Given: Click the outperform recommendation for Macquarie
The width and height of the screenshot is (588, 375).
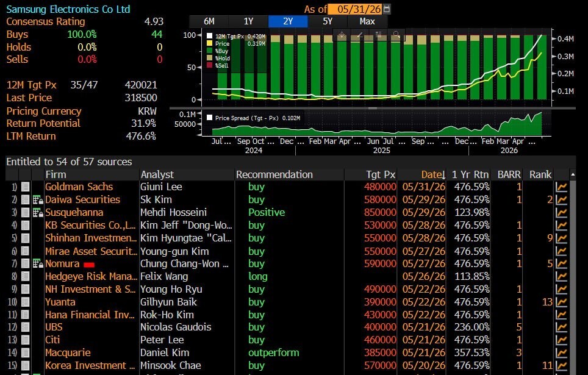Looking at the screenshot, I should (274, 352).
